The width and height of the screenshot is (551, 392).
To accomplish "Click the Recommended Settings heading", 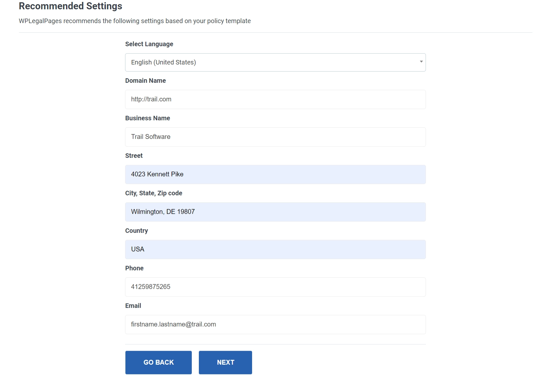I will point(70,6).
